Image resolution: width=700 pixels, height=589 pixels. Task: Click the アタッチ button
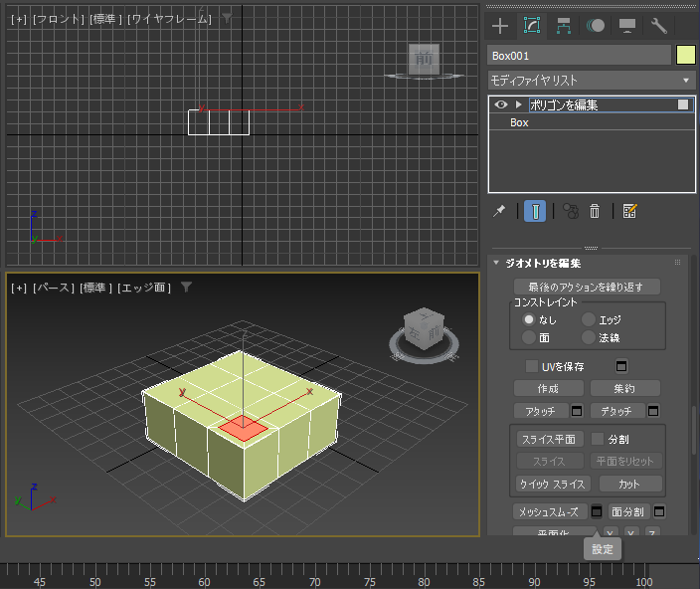pyautogui.click(x=541, y=411)
